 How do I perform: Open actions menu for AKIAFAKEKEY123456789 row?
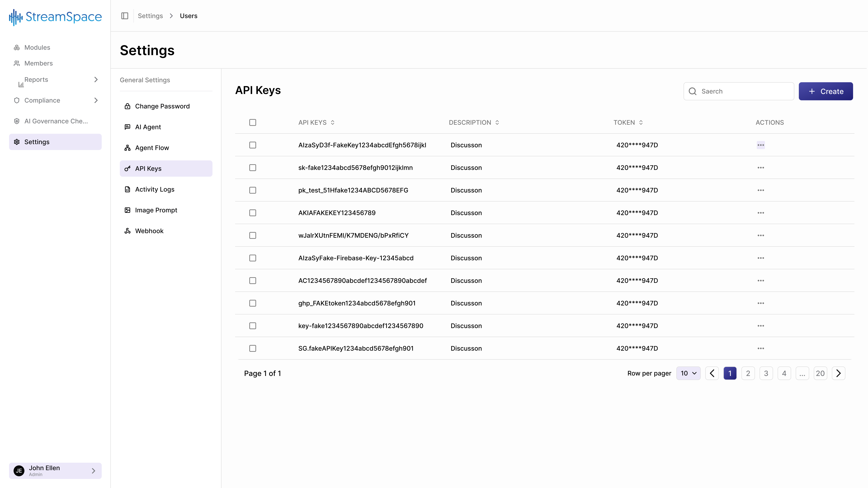(761, 213)
